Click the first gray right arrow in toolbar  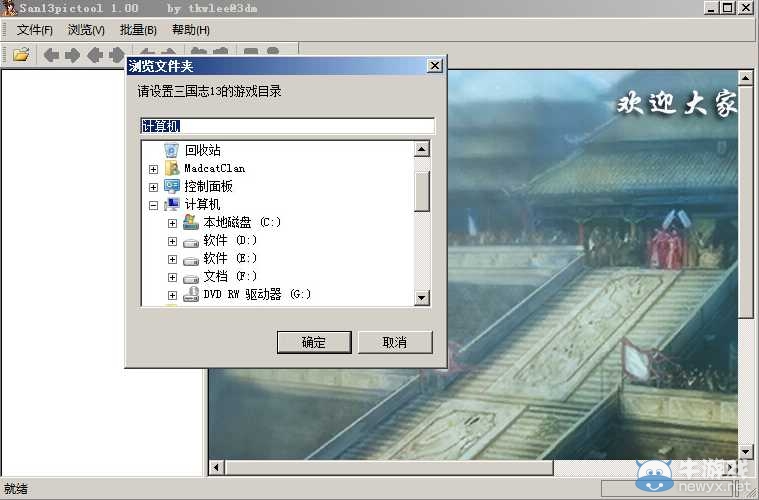click(x=73, y=55)
